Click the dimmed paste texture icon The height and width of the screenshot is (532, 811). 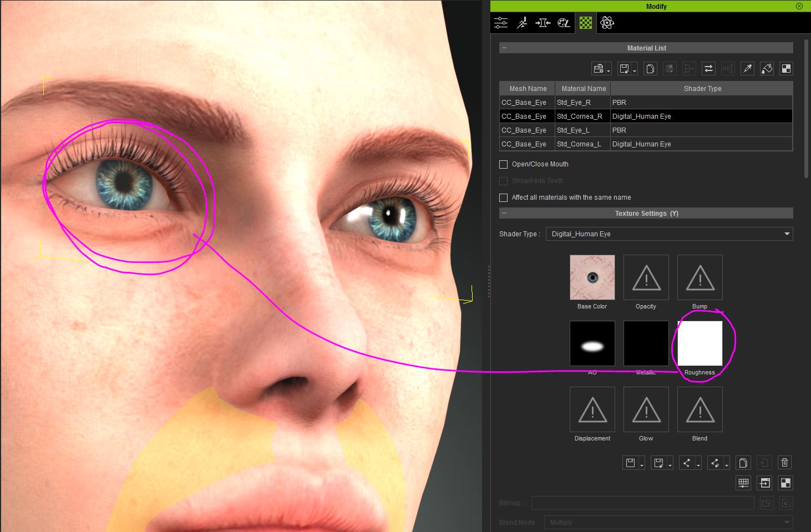[764, 463]
